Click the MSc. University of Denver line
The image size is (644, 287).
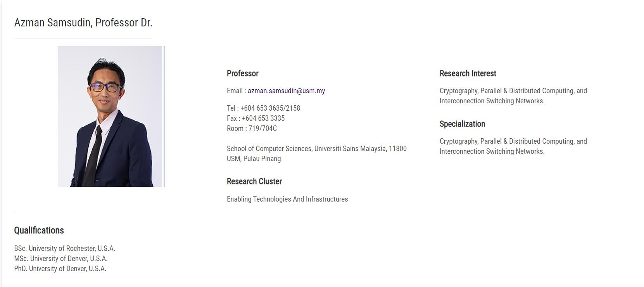pos(60,259)
